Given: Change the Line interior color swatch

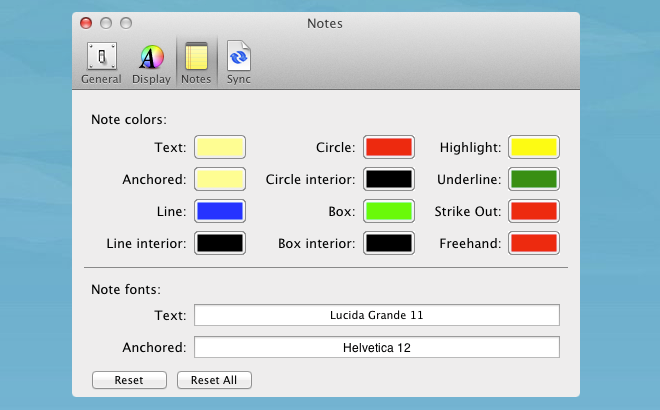Looking at the screenshot, I should click(x=220, y=243).
